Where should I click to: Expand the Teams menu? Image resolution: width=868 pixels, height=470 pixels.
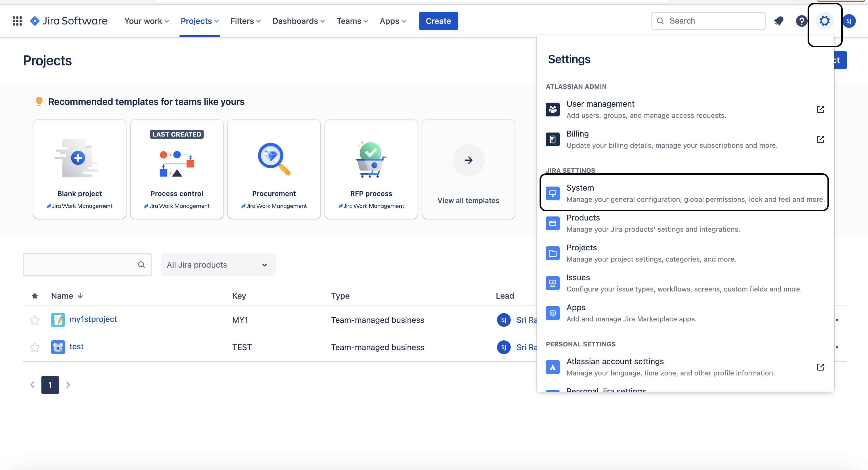point(352,21)
